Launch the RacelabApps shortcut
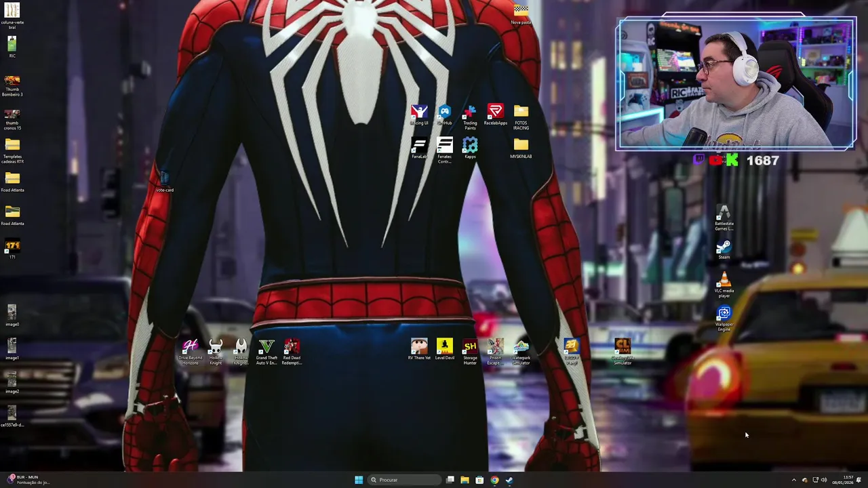Image resolution: width=868 pixels, height=488 pixels. pyautogui.click(x=496, y=115)
